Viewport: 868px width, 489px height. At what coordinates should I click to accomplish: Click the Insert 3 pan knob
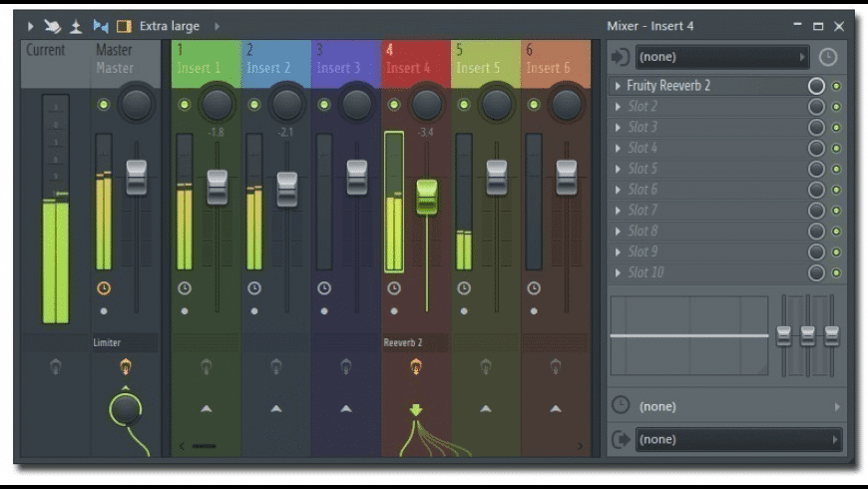click(x=357, y=104)
